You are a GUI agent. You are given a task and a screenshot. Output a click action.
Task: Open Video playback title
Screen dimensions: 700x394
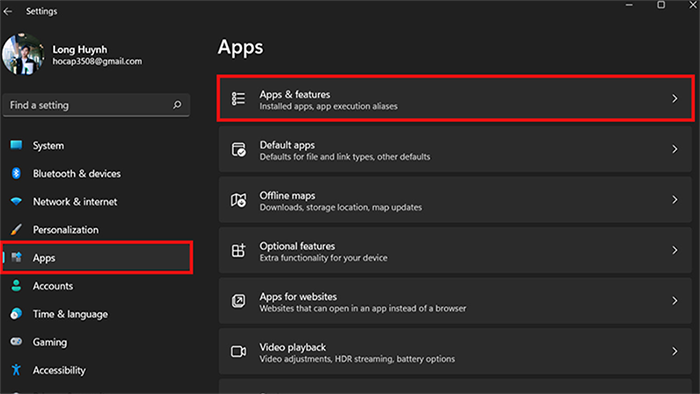[292, 347]
